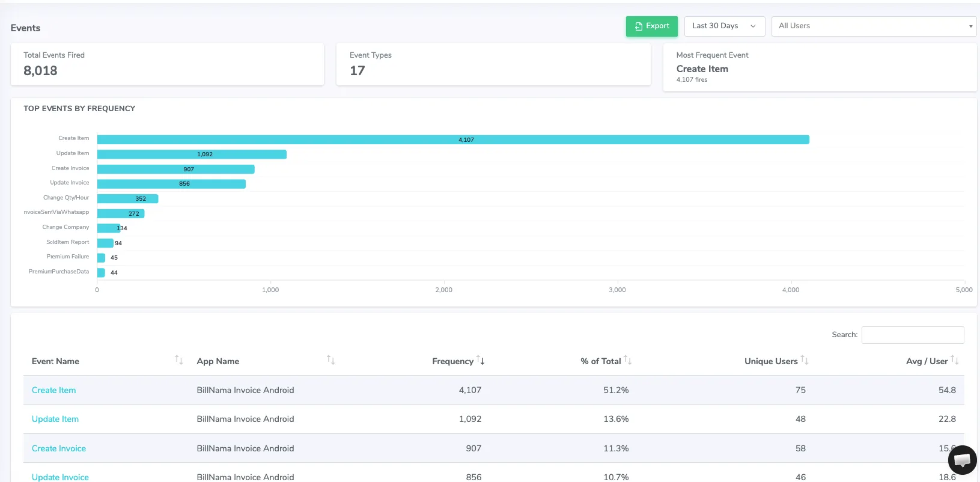Click the App Name column header
This screenshot has width=980, height=482.
[x=218, y=361]
